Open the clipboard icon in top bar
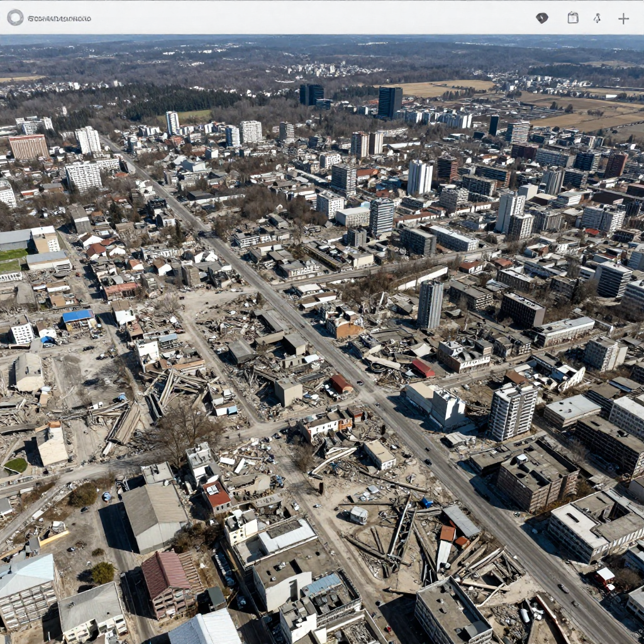This screenshot has width=644, height=644. [573, 18]
